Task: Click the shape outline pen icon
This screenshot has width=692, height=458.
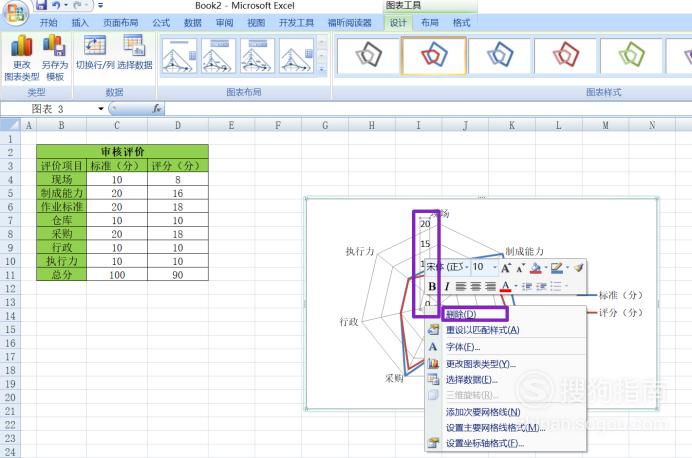Action: [x=557, y=268]
